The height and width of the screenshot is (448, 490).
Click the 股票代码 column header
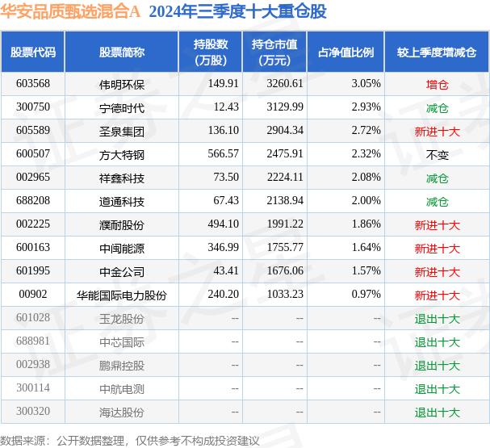coord(33,52)
